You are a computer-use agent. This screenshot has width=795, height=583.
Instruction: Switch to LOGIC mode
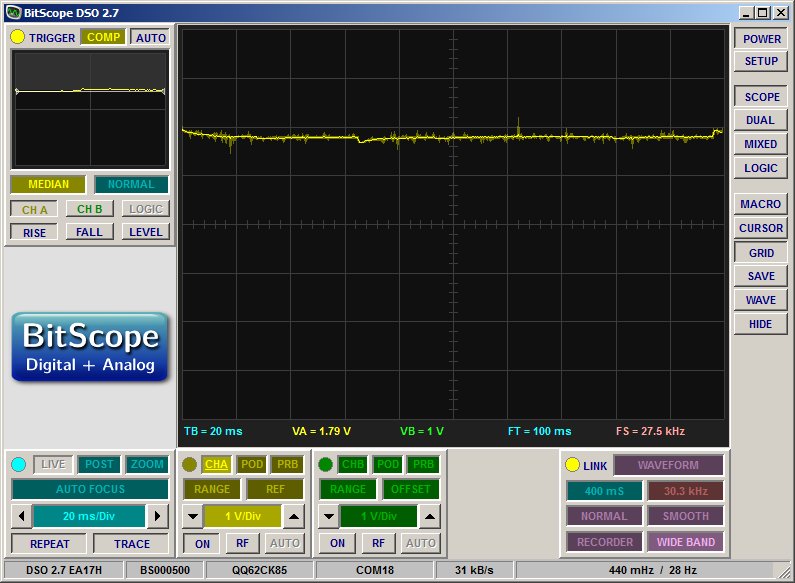pos(761,168)
